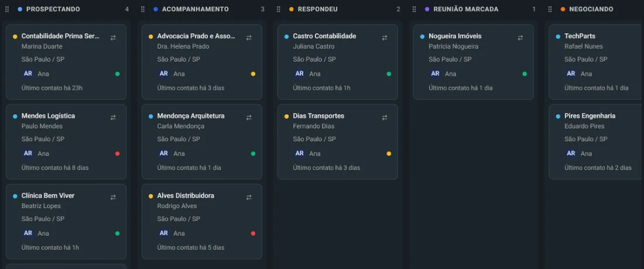This screenshot has height=269, width=644.
Task: Open the TechParts lead
Action: coord(580,36)
